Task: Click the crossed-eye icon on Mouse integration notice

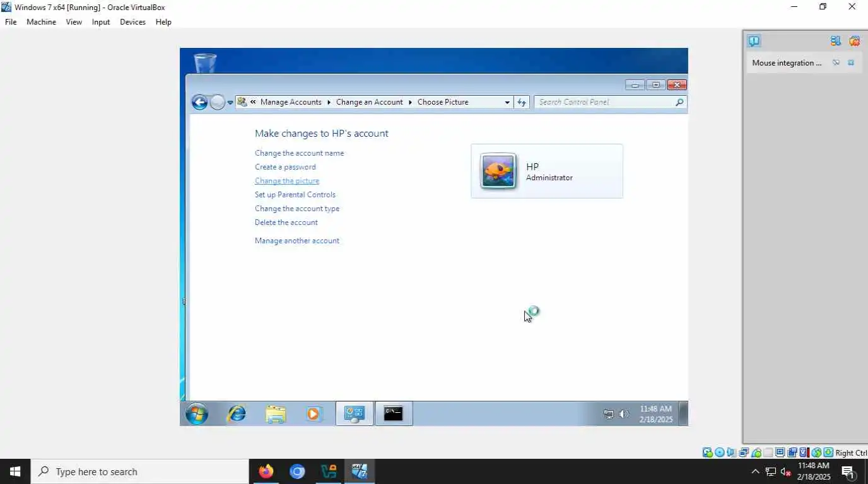Action: pos(836,63)
